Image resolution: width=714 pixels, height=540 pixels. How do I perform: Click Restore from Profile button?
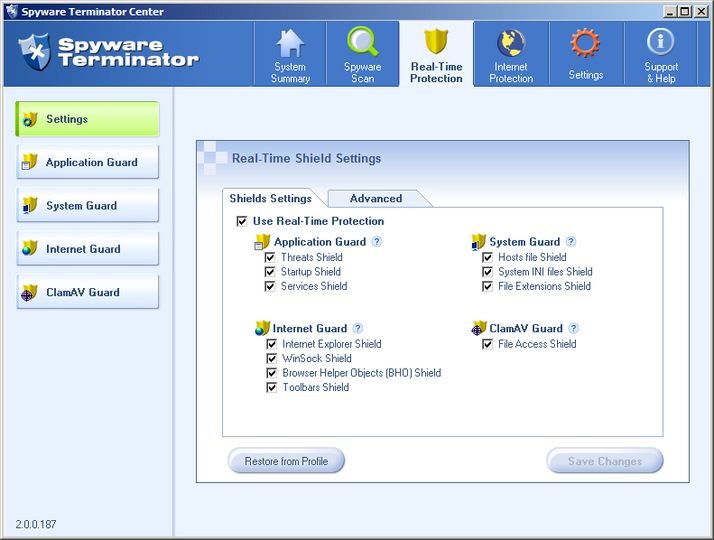click(x=286, y=461)
